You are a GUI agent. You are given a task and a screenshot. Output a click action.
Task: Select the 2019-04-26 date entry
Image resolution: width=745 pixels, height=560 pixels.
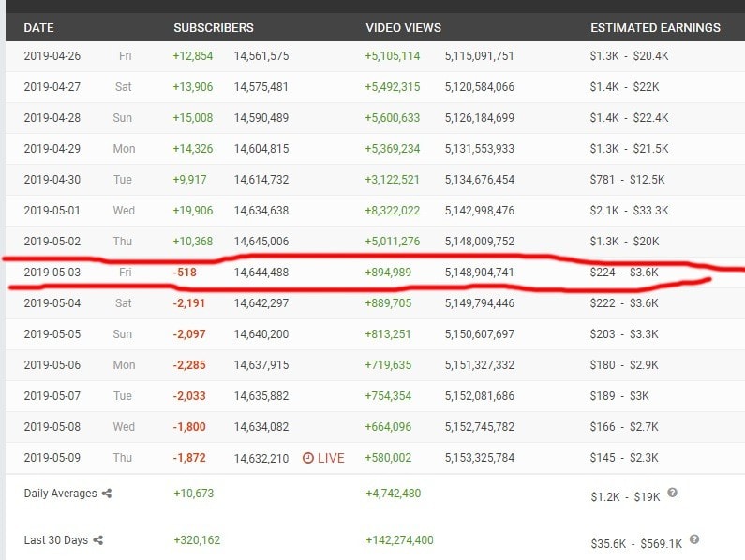click(52, 56)
